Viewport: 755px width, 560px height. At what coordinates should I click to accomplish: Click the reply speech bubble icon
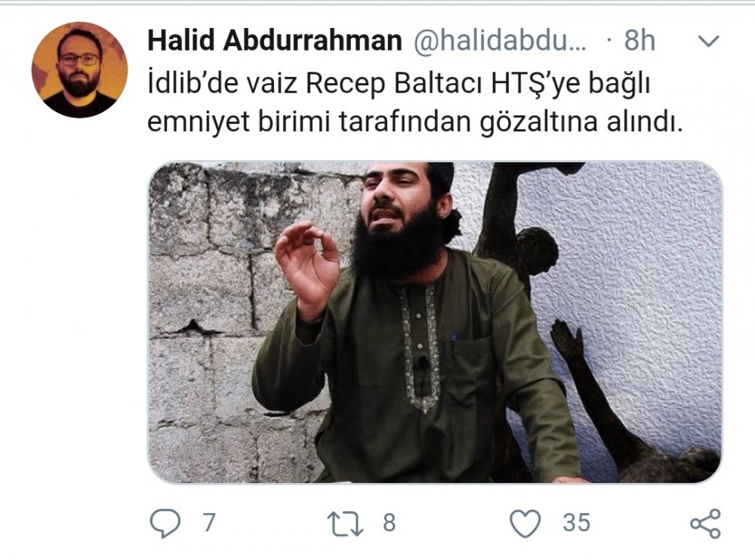click(165, 524)
